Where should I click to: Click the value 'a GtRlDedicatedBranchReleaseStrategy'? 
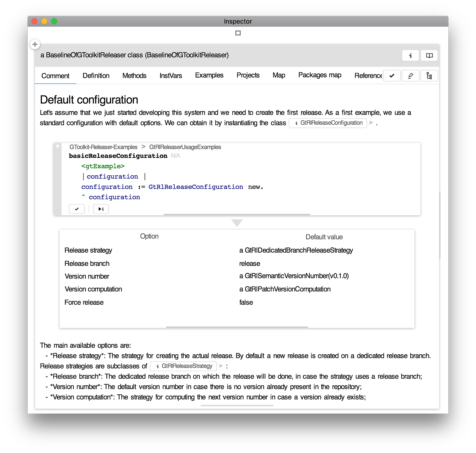(x=296, y=250)
